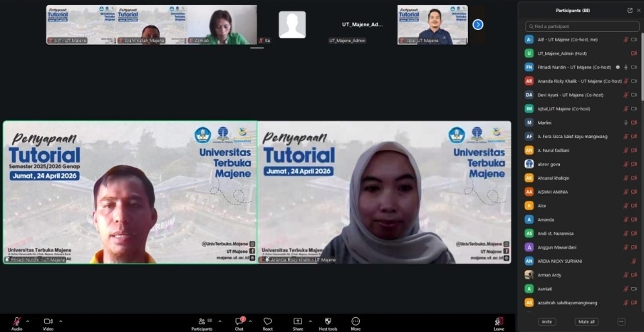Screen dimensions: 644x332
Task: Click the React heart icon
Action: tap(268, 321)
